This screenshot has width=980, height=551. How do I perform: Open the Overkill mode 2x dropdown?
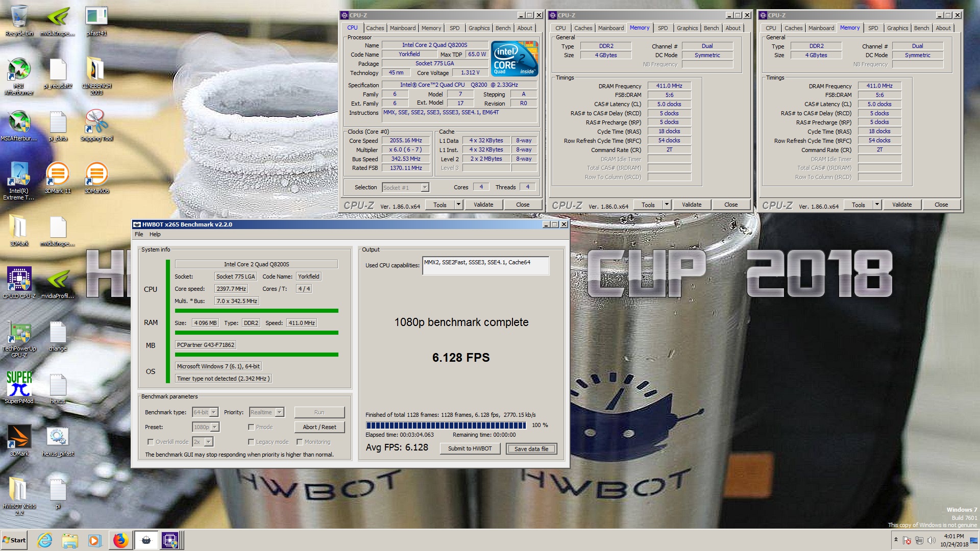[203, 442]
